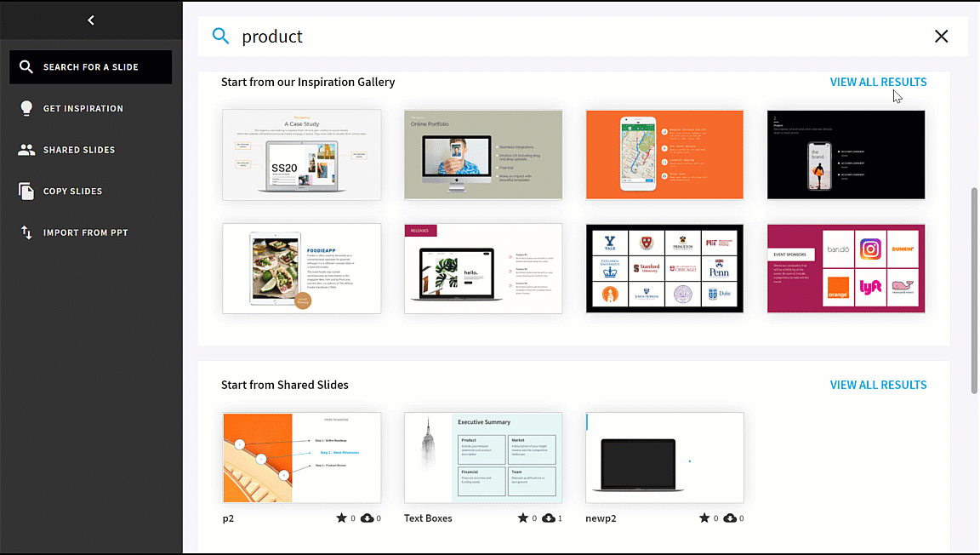
Task: Select the university logos grid template
Action: (x=665, y=268)
